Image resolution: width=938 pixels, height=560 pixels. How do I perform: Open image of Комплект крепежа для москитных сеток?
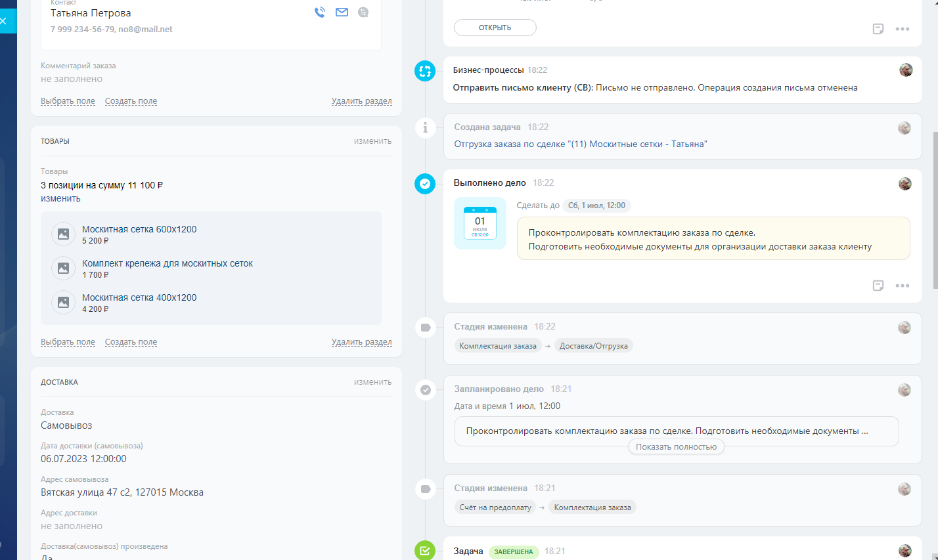(x=63, y=268)
